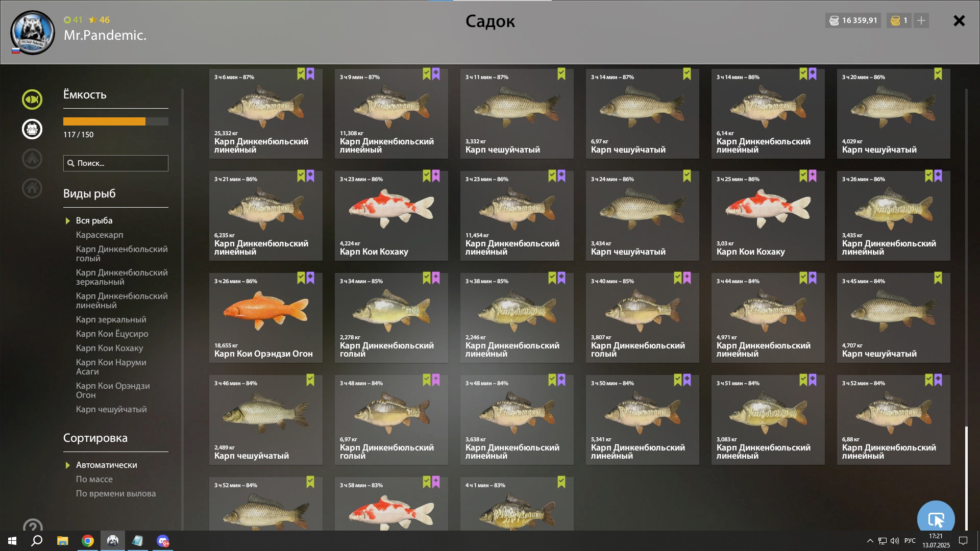Toggle purple bookmark on 25,332 кг carp
This screenshot has width=980, height=551.
point(310,74)
